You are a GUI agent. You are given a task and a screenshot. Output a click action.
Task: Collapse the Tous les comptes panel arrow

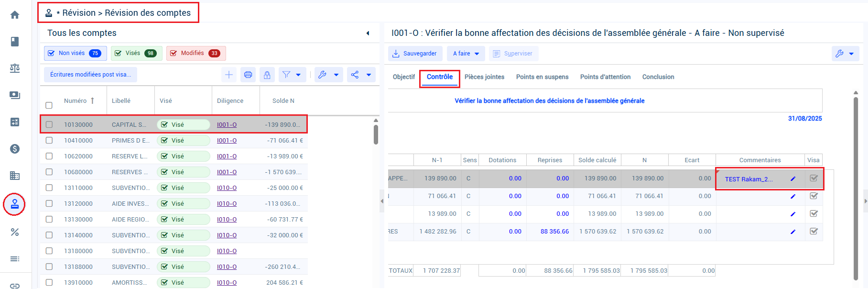[368, 33]
